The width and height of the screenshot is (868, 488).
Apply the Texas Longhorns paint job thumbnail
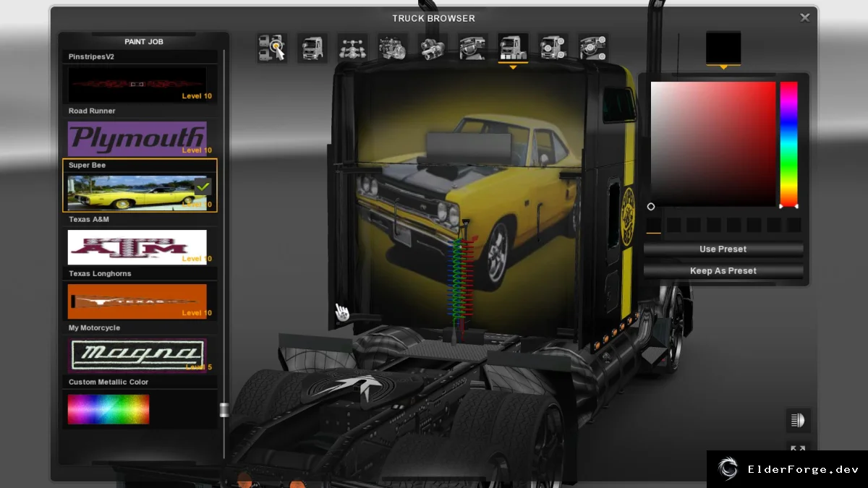(x=137, y=301)
